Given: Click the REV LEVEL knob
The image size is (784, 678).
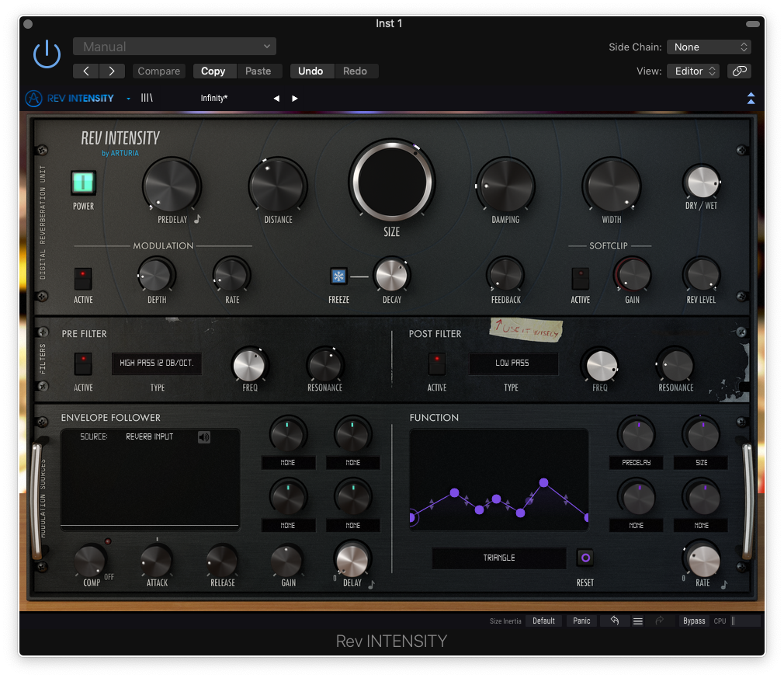Looking at the screenshot, I should (701, 275).
